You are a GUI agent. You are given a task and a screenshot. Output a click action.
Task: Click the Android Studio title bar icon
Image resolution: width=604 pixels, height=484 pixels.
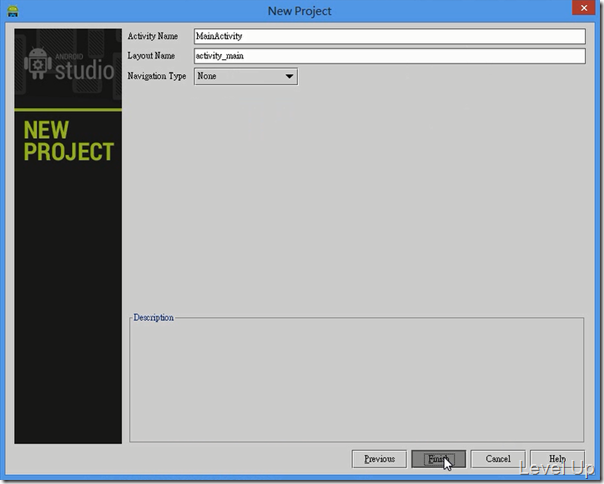click(13, 11)
